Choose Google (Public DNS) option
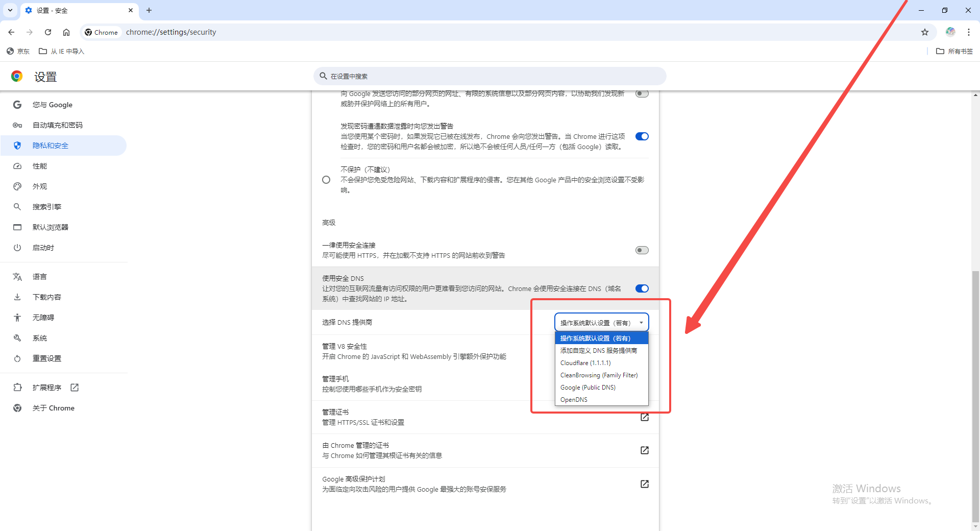This screenshot has width=980, height=531. tap(602, 387)
